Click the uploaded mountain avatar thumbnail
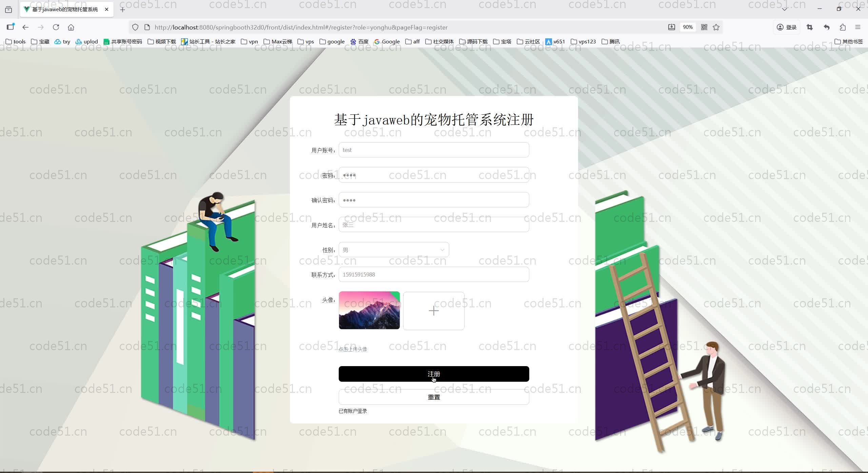This screenshot has width=868, height=473. click(x=369, y=310)
